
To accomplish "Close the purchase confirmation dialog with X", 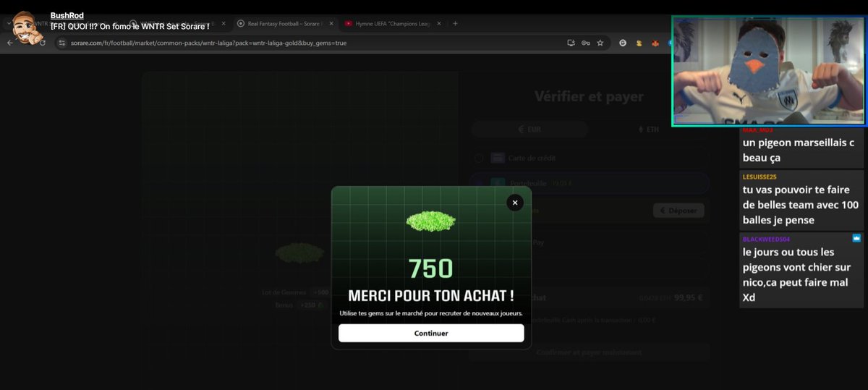I will (x=515, y=203).
